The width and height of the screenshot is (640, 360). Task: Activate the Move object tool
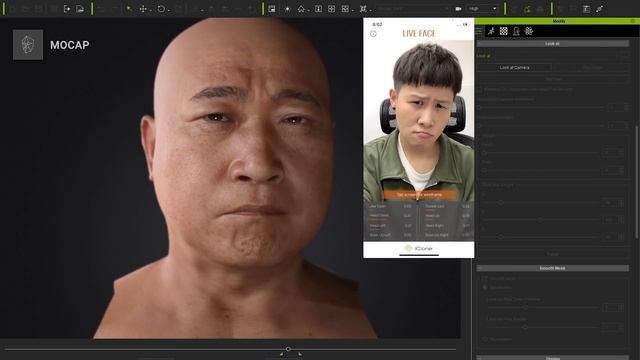(x=143, y=9)
